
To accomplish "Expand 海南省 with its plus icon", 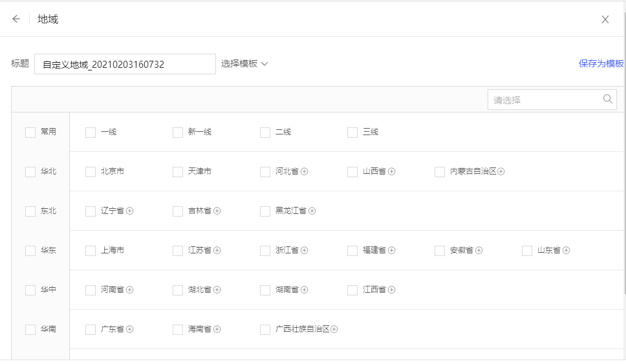I will [x=217, y=329].
